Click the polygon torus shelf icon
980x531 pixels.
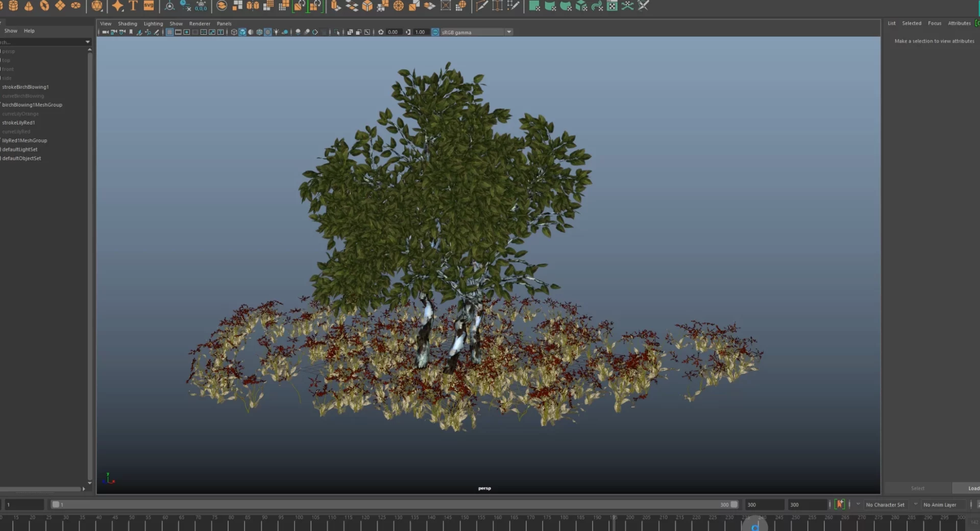coord(44,6)
